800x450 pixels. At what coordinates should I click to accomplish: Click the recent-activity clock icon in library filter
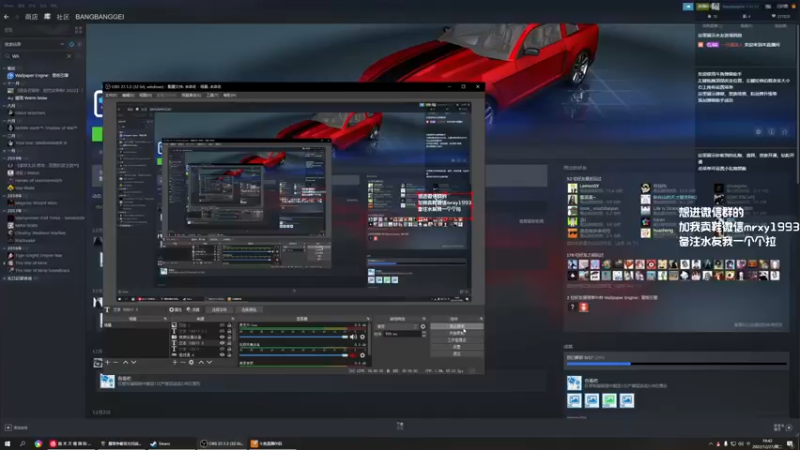tap(71, 44)
